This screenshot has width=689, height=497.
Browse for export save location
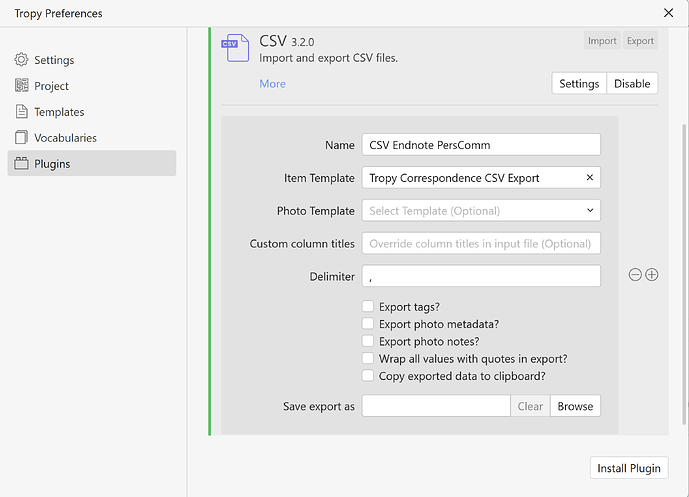point(575,406)
